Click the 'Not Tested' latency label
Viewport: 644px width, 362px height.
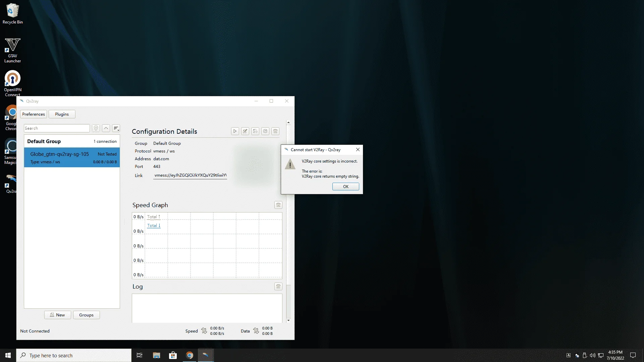[107, 154]
